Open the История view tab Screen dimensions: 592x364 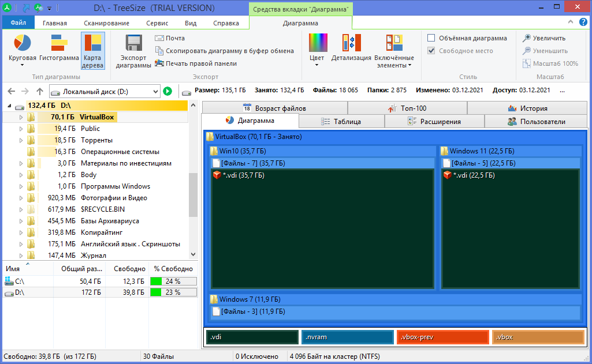point(527,108)
